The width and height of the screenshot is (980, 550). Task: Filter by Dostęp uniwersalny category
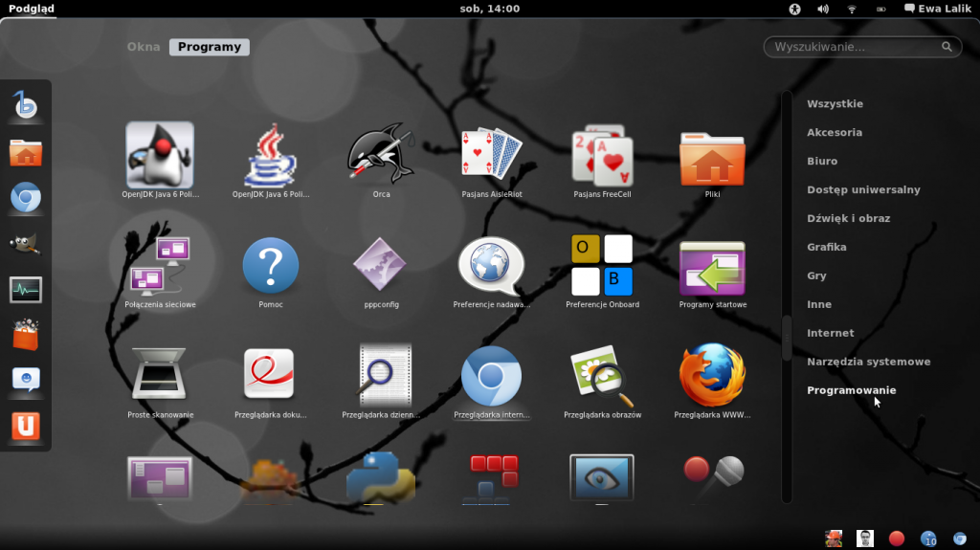coord(863,190)
